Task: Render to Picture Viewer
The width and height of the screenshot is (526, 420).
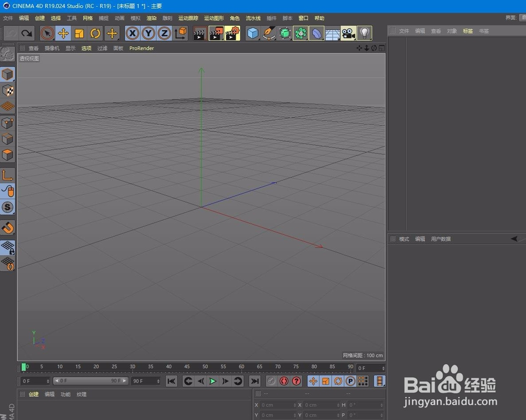Action: click(216, 33)
